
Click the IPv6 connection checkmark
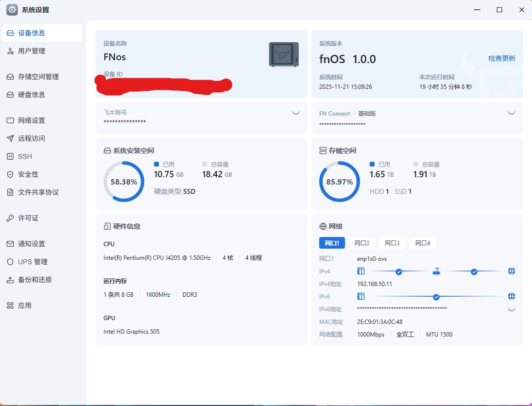(x=436, y=297)
